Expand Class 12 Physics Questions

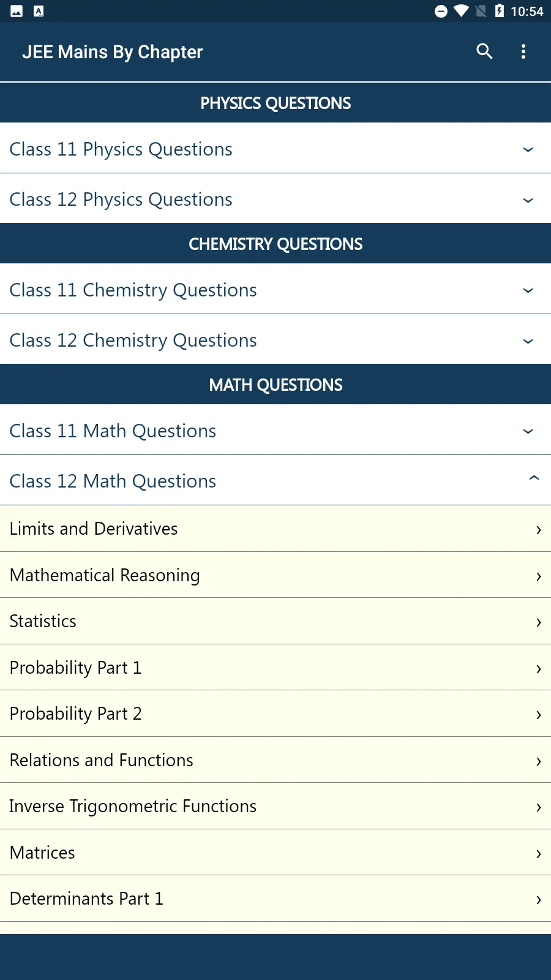pyautogui.click(x=275, y=199)
